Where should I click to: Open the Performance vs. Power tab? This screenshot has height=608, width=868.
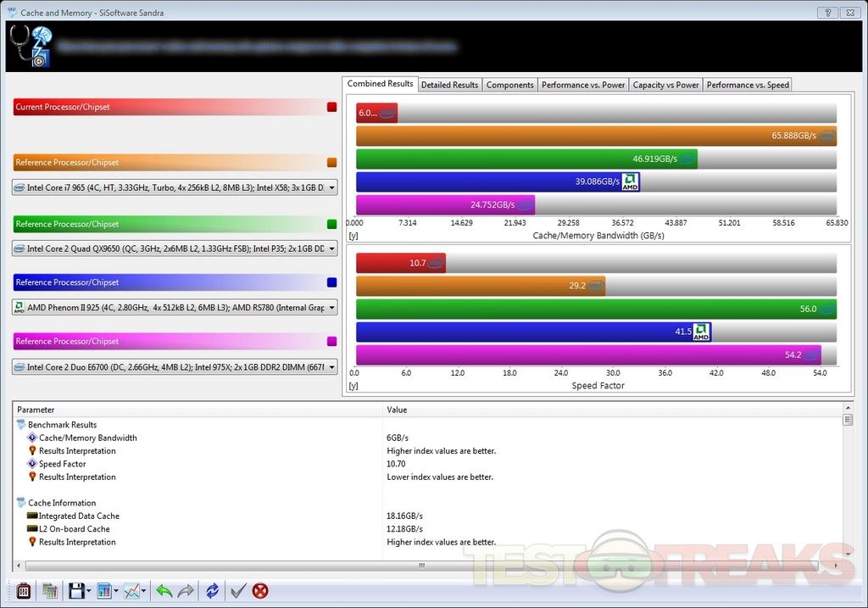(x=583, y=85)
